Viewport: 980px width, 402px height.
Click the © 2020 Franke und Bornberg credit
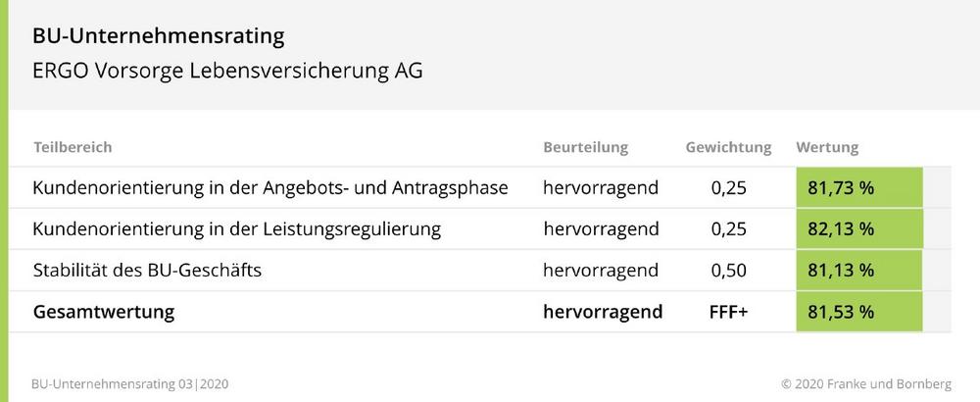click(x=866, y=383)
